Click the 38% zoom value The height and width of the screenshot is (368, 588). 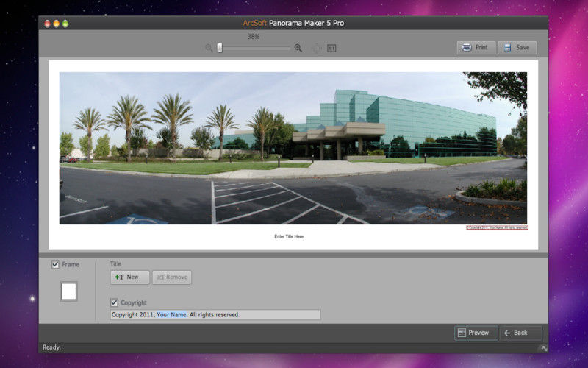(254, 36)
